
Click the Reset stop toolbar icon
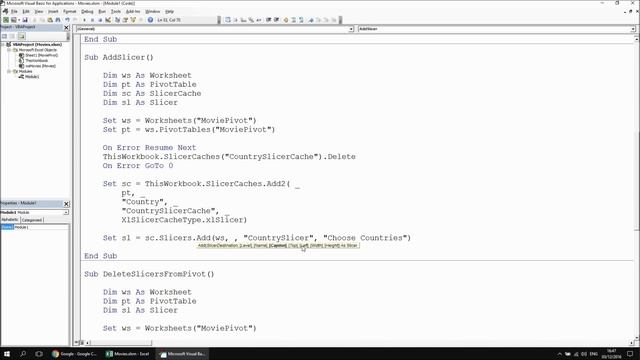100,20
